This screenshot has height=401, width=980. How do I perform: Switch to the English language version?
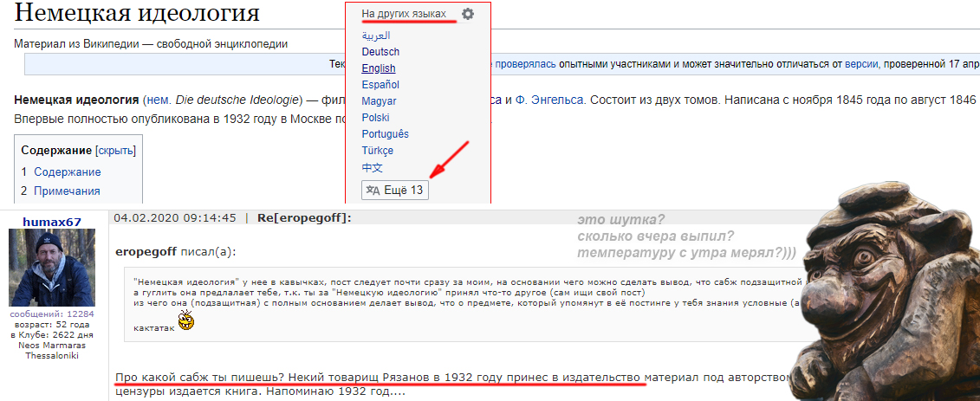coord(379,68)
